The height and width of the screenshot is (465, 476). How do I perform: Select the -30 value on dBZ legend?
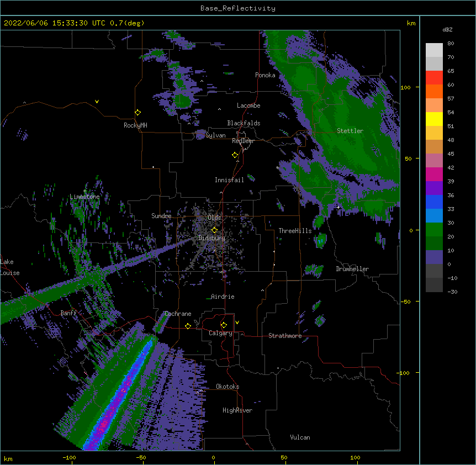(x=452, y=292)
